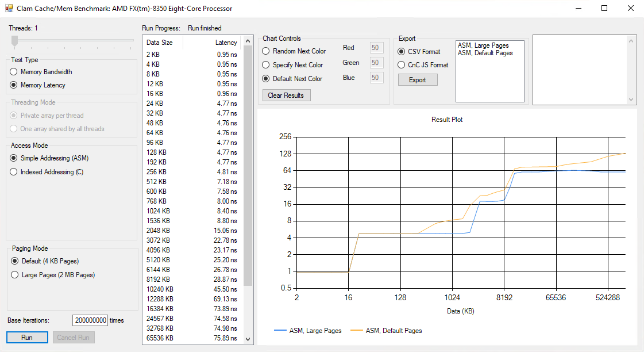The height and width of the screenshot is (352, 644).
Task: Click the Run button
Action: point(27,337)
